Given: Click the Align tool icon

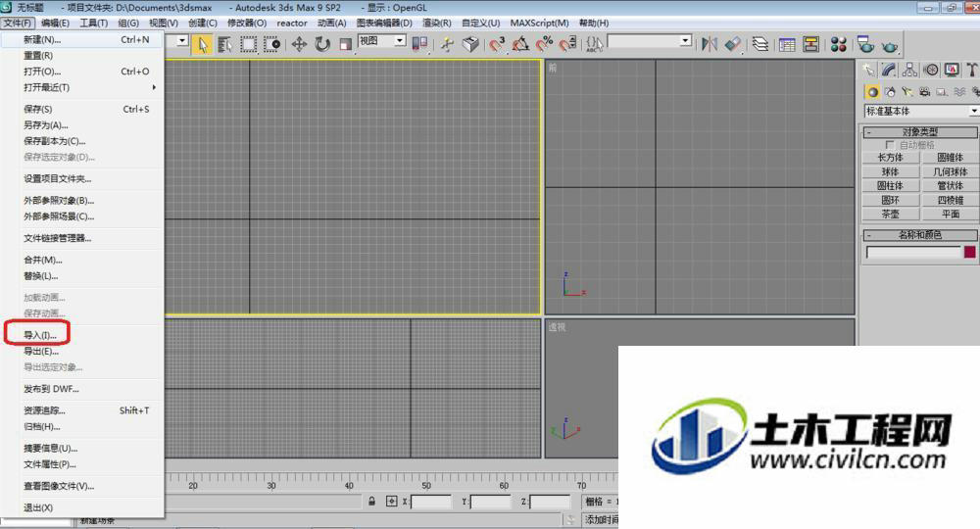Looking at the screenshot, I should click(732, 45).
